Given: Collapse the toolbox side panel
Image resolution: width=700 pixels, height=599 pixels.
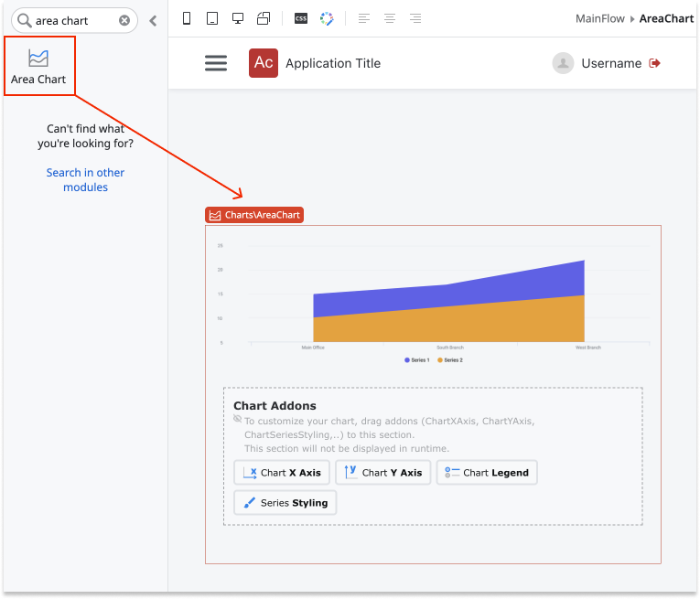Looking at the screenshot, I should (153, 20).
